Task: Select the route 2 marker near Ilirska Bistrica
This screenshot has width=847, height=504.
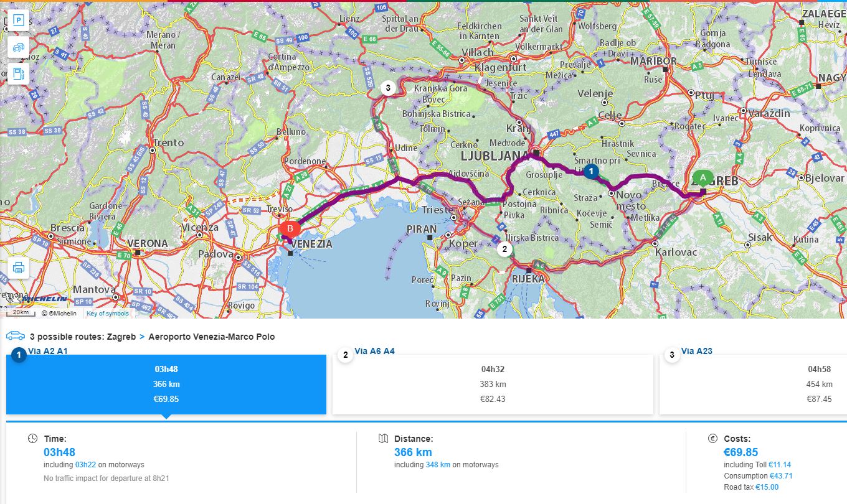Action: coord(504,250)
